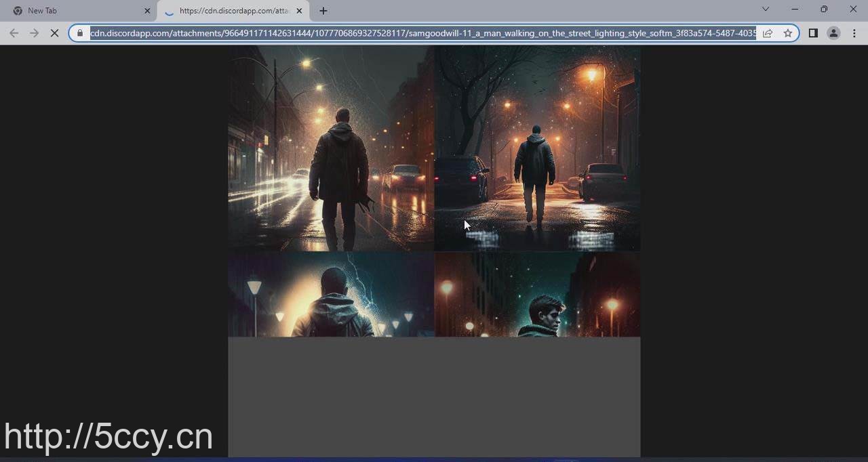Click the top-left rainy street image

click(330, 149)
